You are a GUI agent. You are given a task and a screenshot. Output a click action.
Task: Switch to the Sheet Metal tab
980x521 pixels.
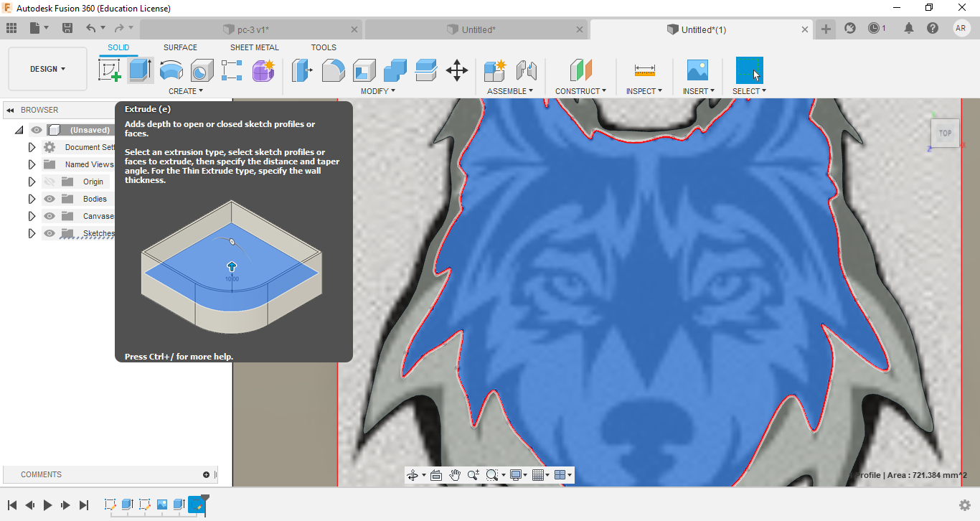coord(255,47)
